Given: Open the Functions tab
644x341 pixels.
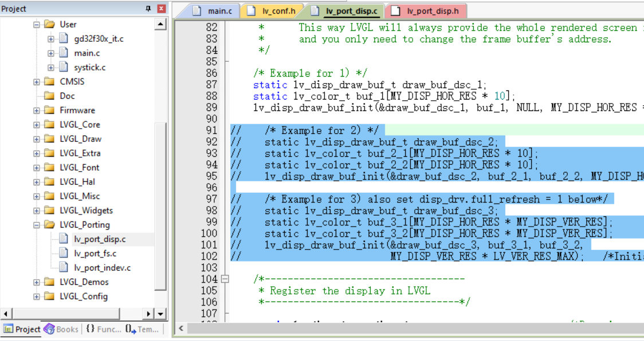Looking at the screenshot, I should (x=103, y=329).
